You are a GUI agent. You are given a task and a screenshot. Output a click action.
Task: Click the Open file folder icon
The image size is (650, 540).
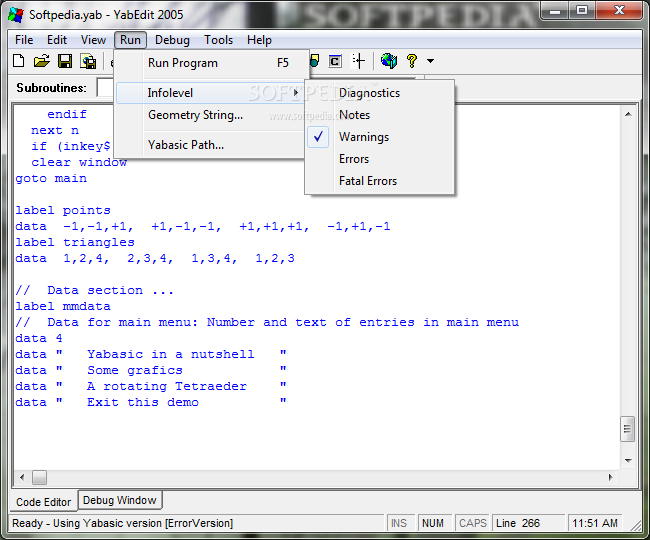(x=41, y=61)
